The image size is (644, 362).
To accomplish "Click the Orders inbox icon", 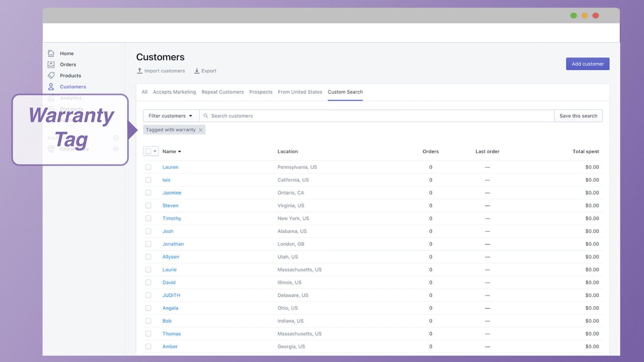I will (x=51, y=64).
